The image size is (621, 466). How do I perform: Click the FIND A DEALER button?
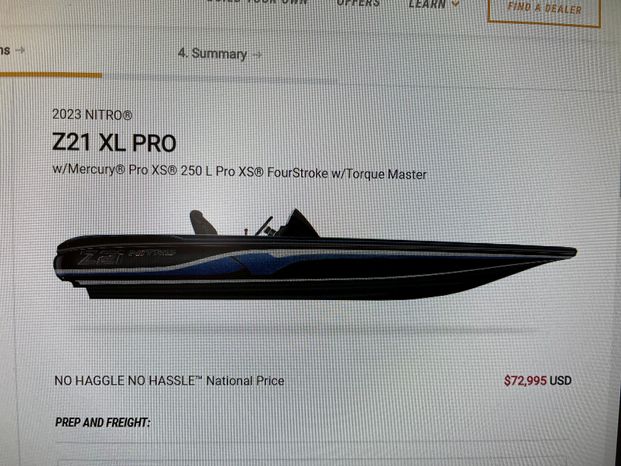click(x=545, y=10)
